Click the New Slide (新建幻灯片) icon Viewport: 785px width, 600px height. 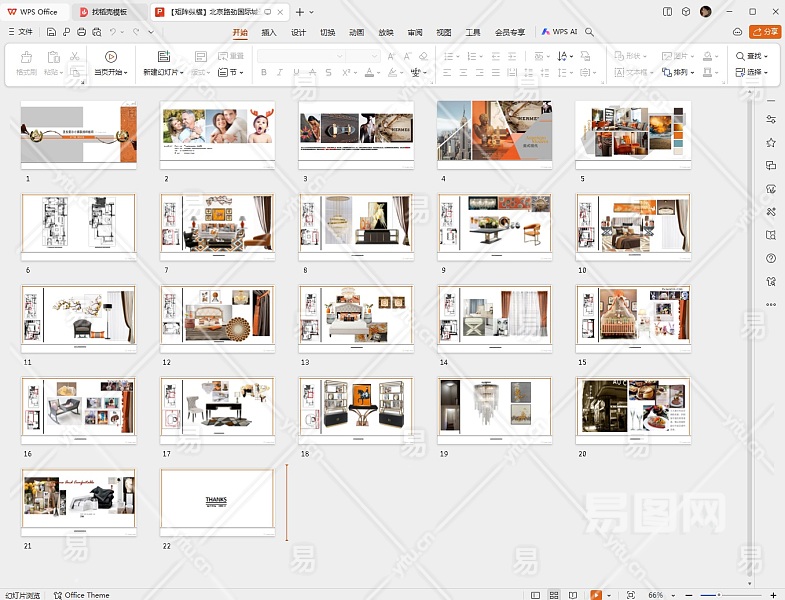pos(163,57)
